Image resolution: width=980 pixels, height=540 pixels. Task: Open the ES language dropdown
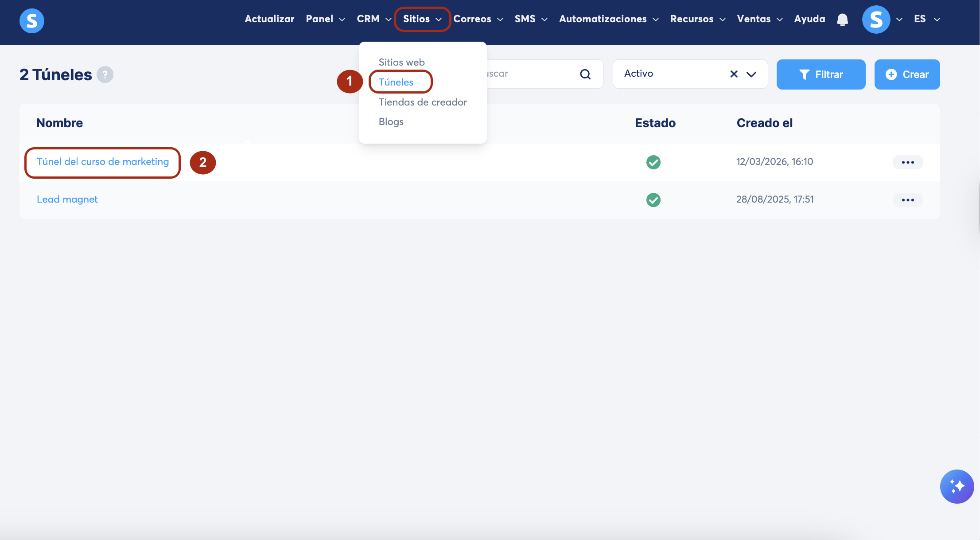[x=926, y=19]
